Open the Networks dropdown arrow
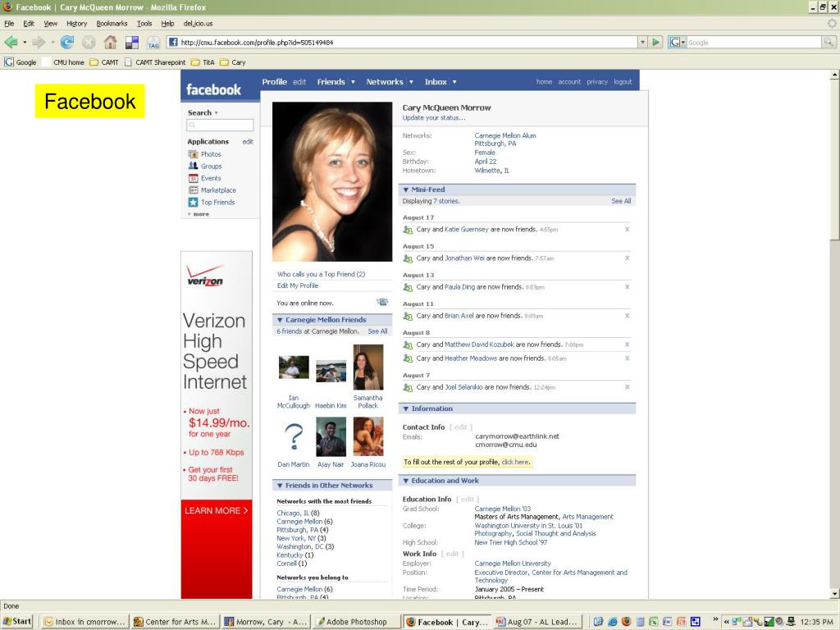Viewport: 840px width, 630px height. tap(411, 82)
